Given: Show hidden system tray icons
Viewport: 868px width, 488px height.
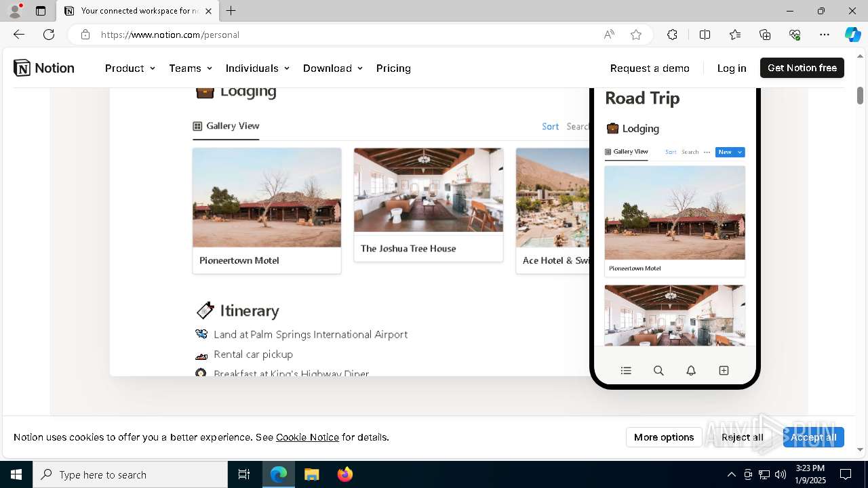Looking at the screenshot, I should [x=731, y=474].
